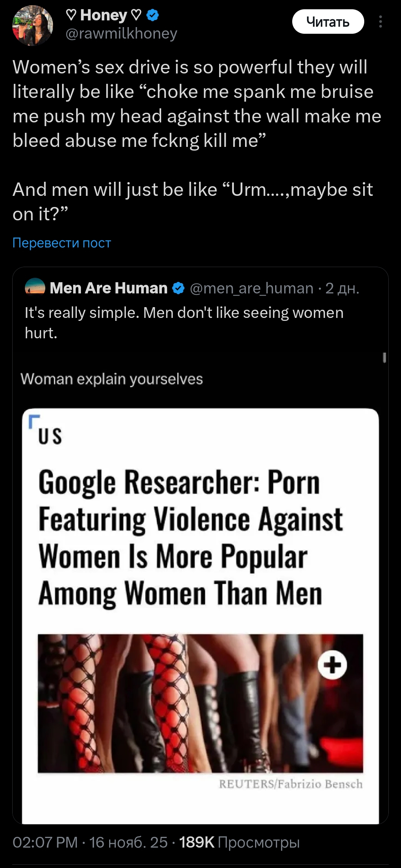
Task: Open the three-dot more options menu
Action: (380, 22)
